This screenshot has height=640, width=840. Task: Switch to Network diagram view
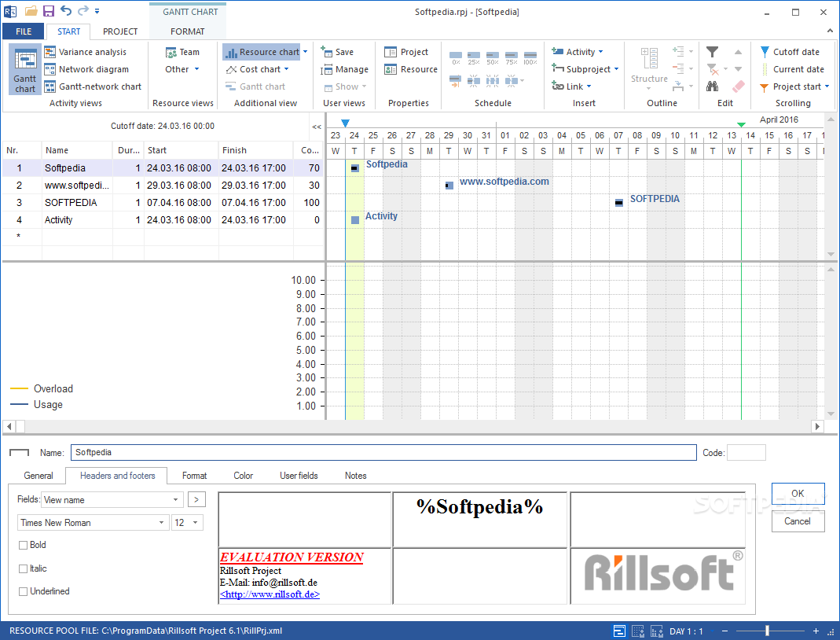(x=86, y=69)
